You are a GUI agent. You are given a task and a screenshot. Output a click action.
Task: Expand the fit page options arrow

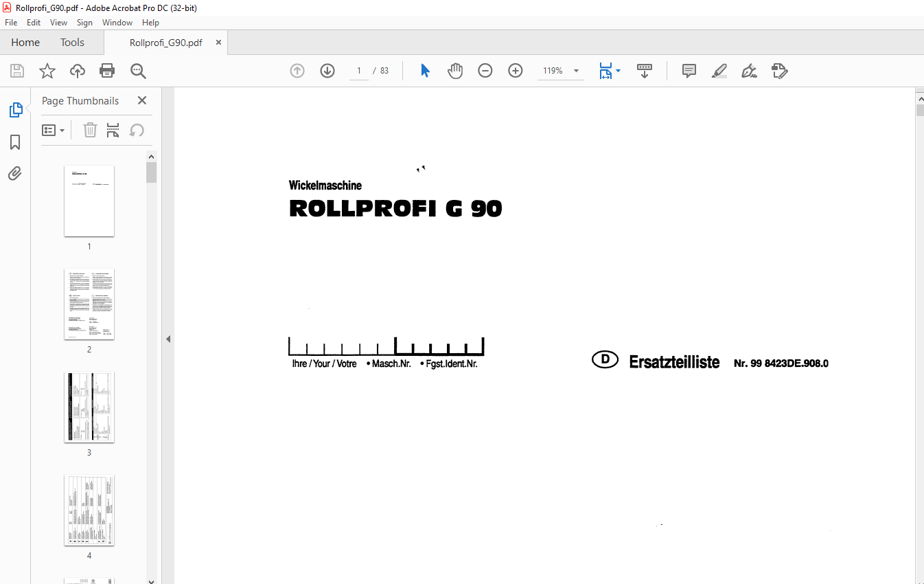[618, 71]
